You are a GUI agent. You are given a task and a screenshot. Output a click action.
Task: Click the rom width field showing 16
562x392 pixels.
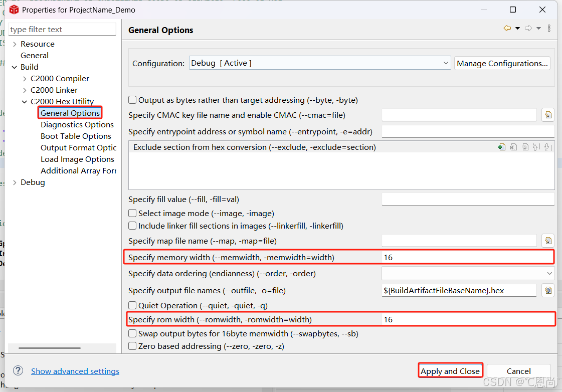click(x=468, y=319)
